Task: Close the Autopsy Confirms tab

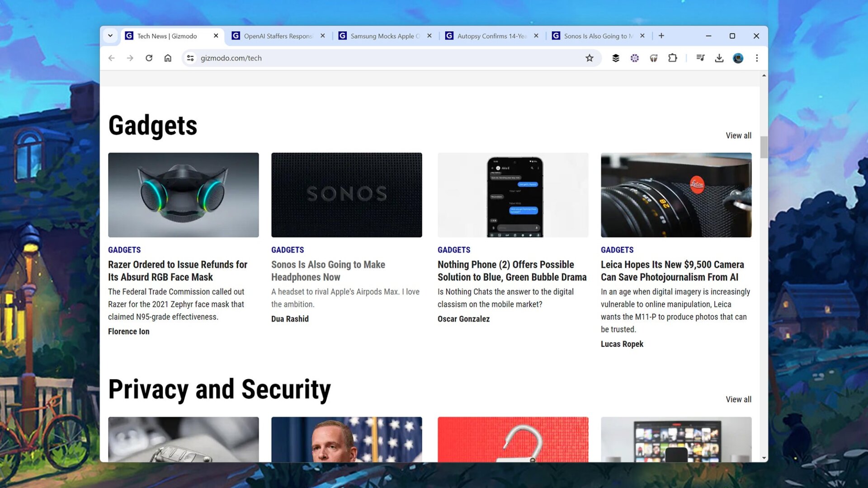Action: [x=536, y=36]
